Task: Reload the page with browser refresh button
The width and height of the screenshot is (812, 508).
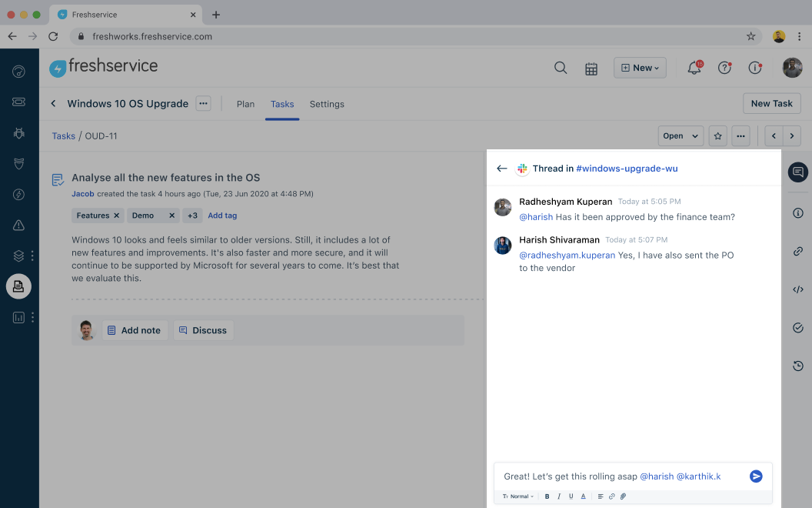Action: [x=53, y=36]
